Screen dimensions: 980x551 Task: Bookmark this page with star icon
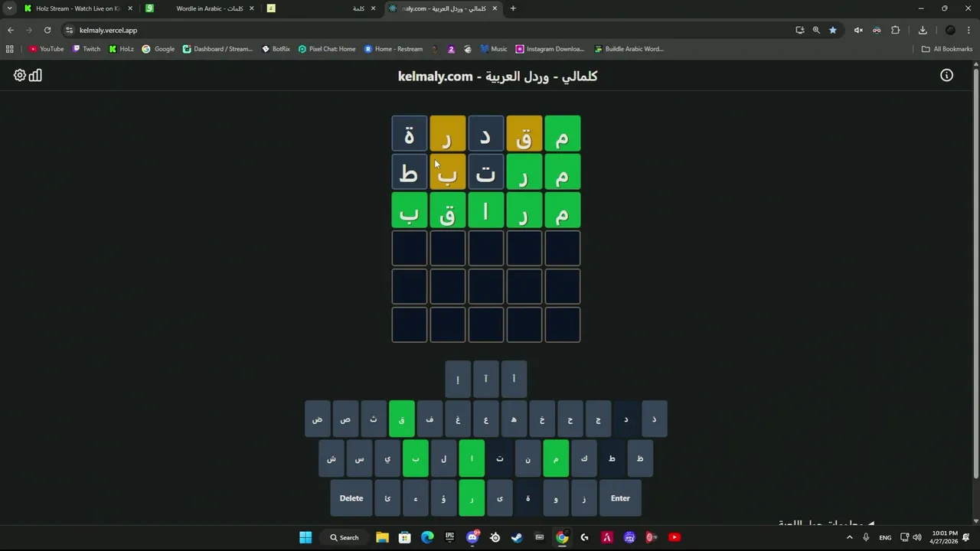pos(833,30)
